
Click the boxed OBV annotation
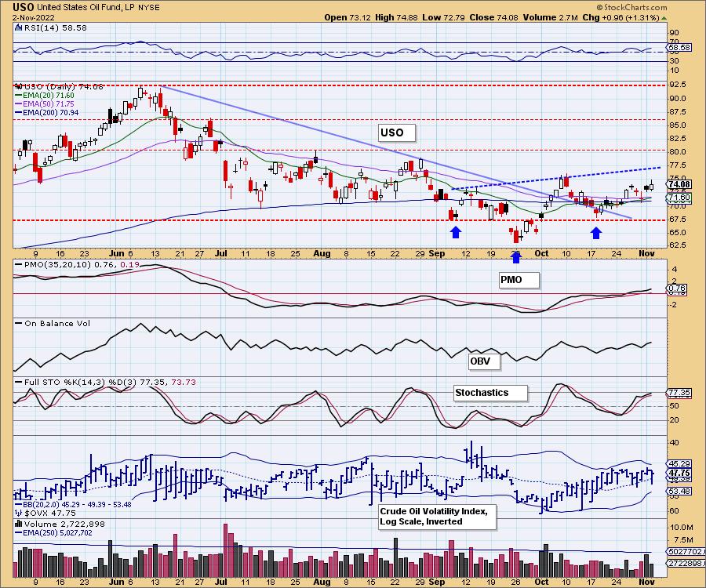click(485, 361)
